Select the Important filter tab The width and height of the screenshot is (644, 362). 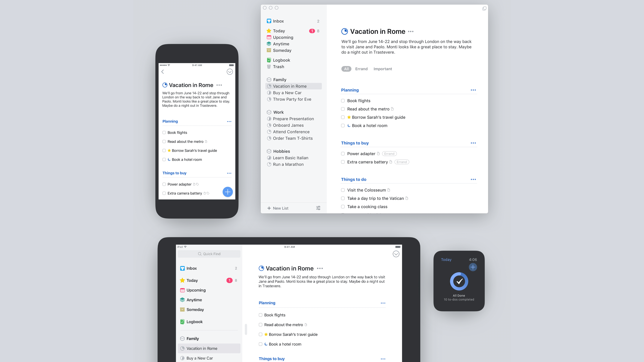point(383,69)
